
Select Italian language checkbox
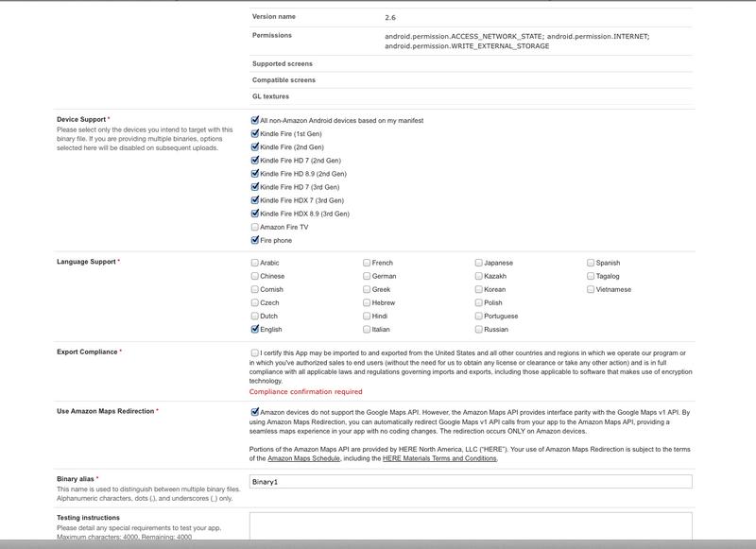coord(367,329)
